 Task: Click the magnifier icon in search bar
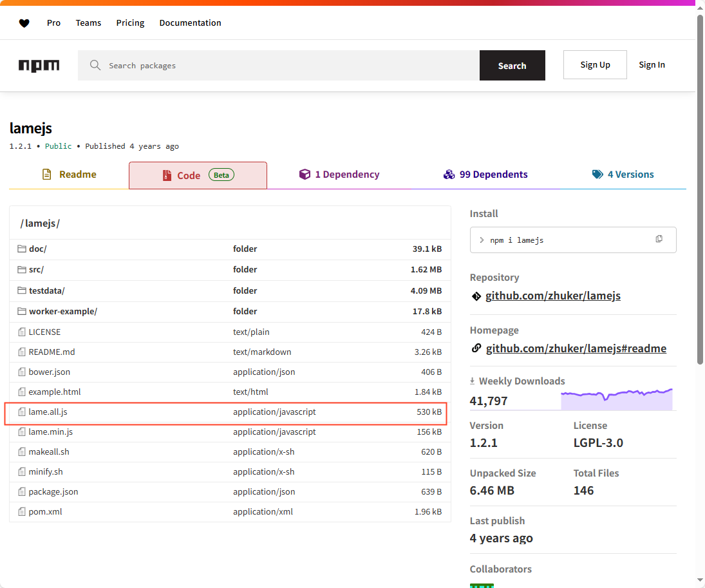pyautogui.click(x=95, y=65)
